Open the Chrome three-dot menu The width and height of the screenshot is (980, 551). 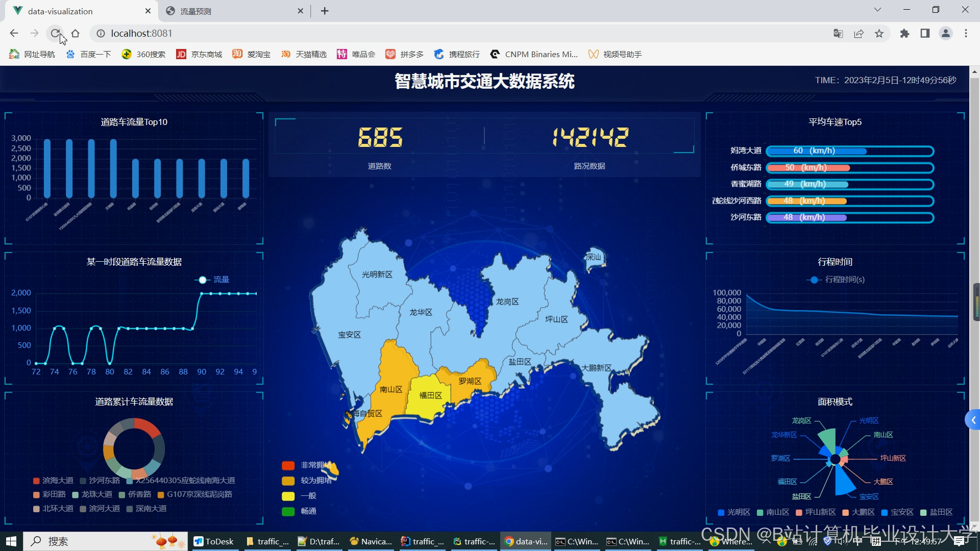pos(966,33)
